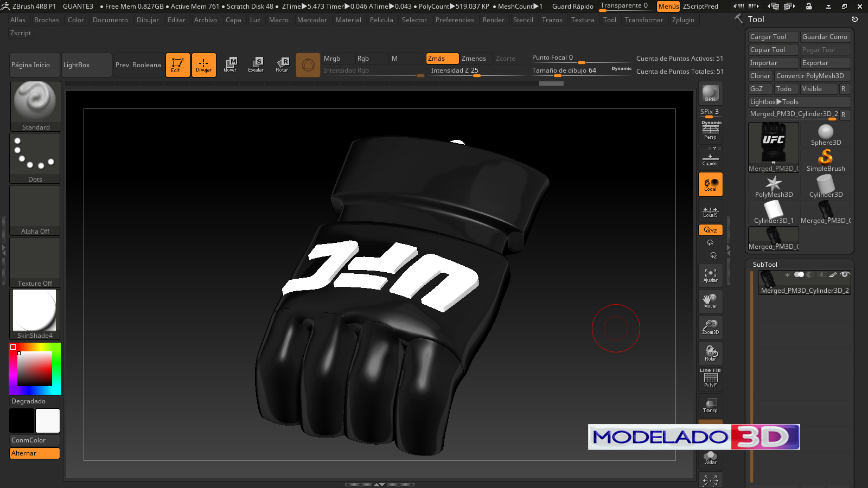868x488 pixels.
Task: Click the Zoom3D navigation icon
Action: 711,328
